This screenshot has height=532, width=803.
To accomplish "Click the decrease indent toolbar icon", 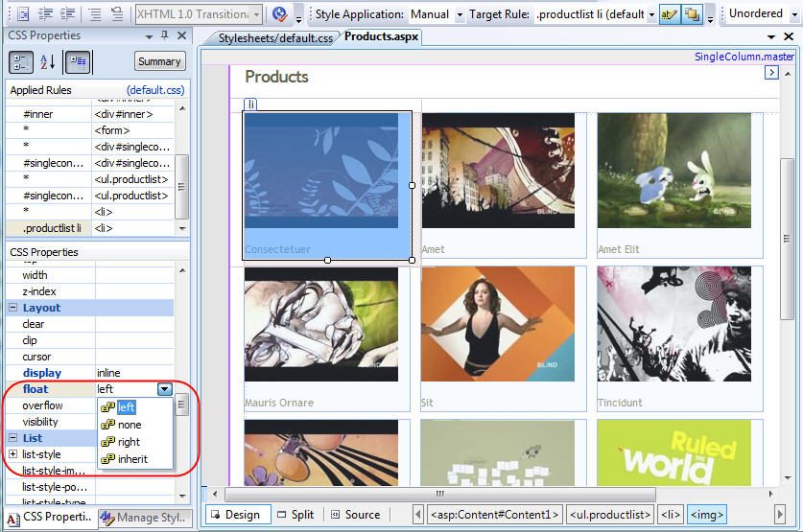I will coord(46,13).
